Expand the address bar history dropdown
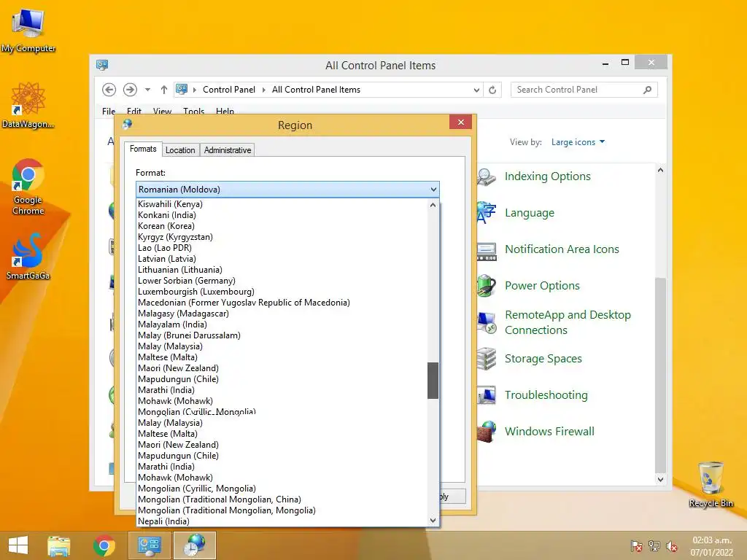Image resolution: width=747 pixels, height=560 pixels. click(x=476, y=90)
